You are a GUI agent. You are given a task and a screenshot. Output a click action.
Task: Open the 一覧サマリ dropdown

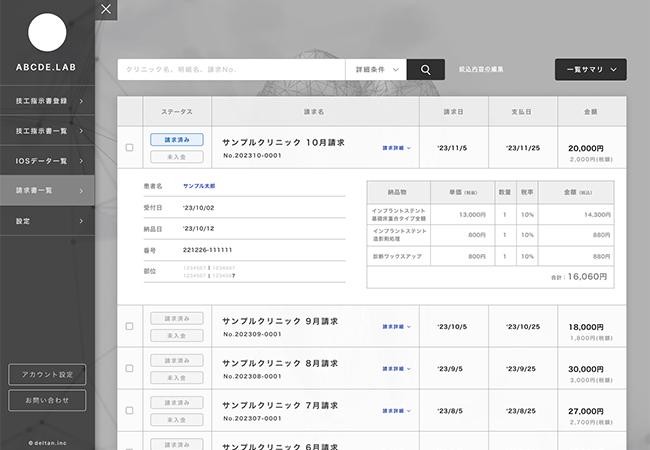(591, 70)
